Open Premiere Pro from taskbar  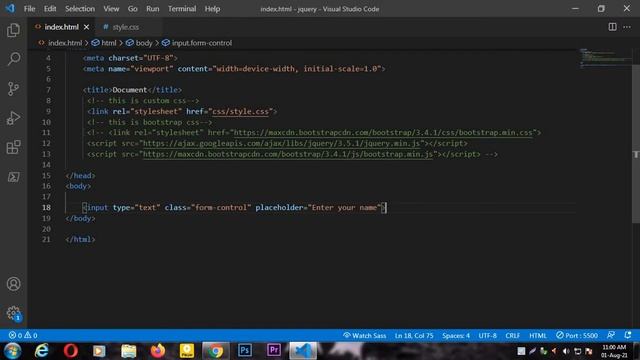point(273,351)
